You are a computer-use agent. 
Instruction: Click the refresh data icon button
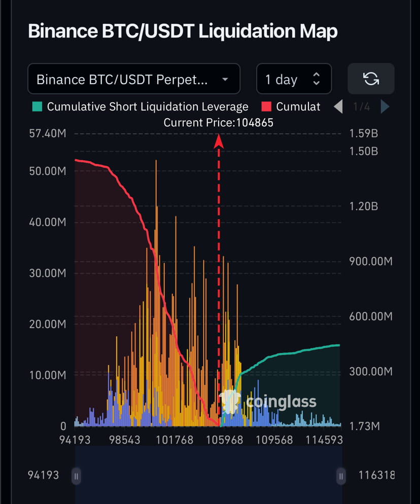[x=371, y=79]
